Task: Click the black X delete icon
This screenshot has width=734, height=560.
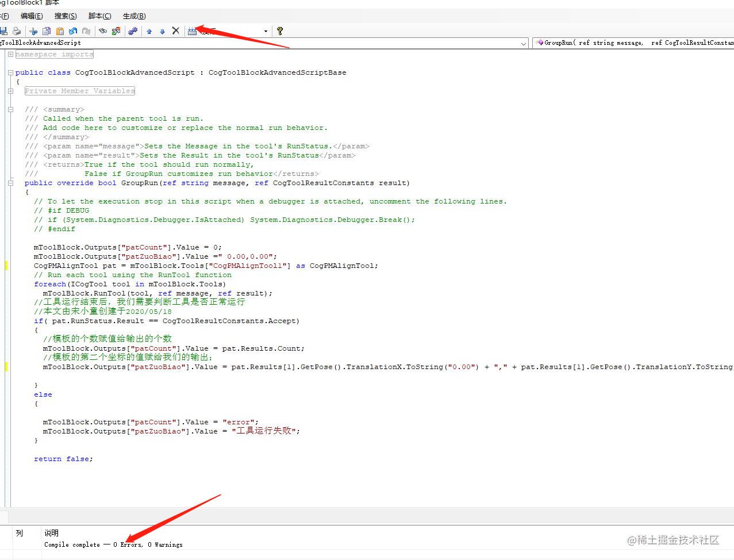Action: click(x=176, y=31)
